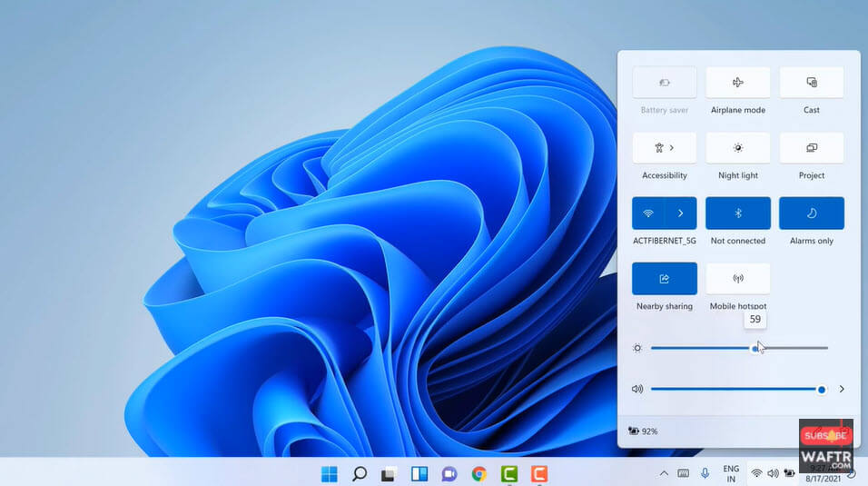
Task: Click the brightness sun icon
Action: coord(637,348)
